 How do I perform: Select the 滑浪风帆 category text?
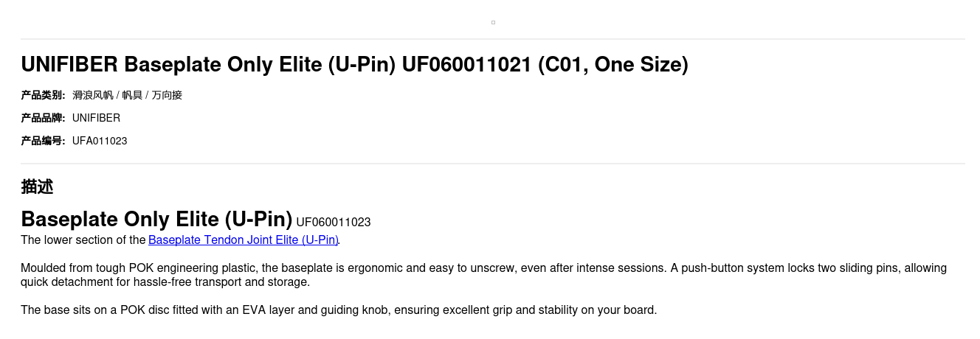(x=93, y=95)
